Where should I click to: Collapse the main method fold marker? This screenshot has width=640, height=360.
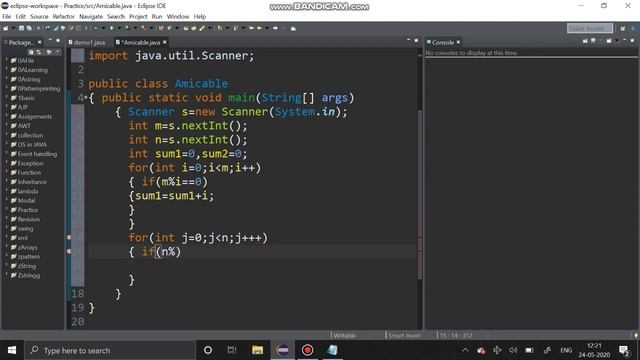point(86,98)
